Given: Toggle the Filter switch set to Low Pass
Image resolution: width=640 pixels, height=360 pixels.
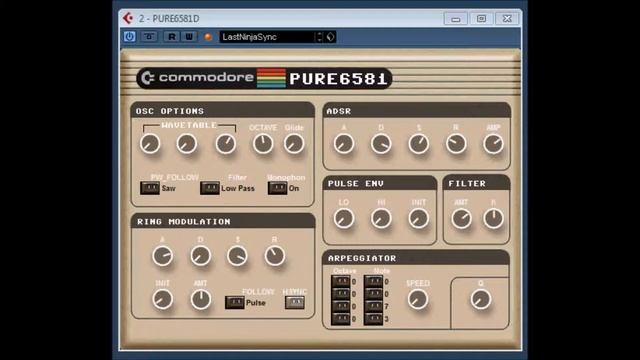Looking at the screenshot, I should coord(210,188).
